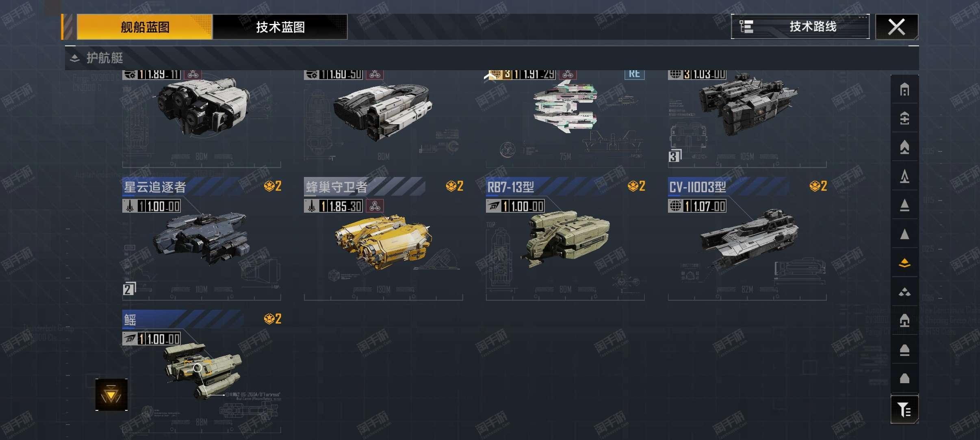This screenshot has width=980, height=440.
Task: Select the solid triangle ship class icon
Action: [x=904, y=234]
